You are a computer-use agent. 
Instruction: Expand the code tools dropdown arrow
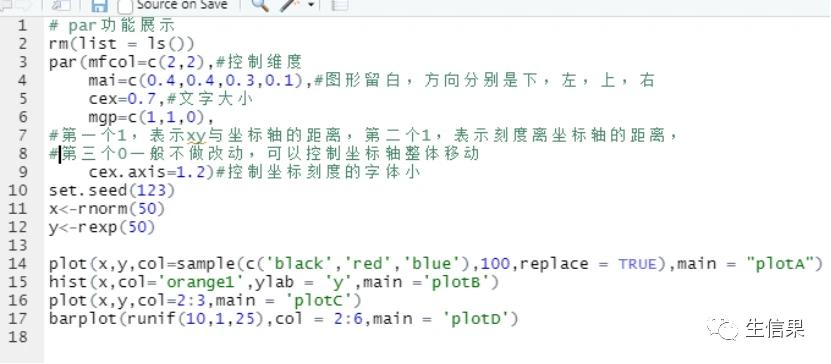click(x=311, y=5)
